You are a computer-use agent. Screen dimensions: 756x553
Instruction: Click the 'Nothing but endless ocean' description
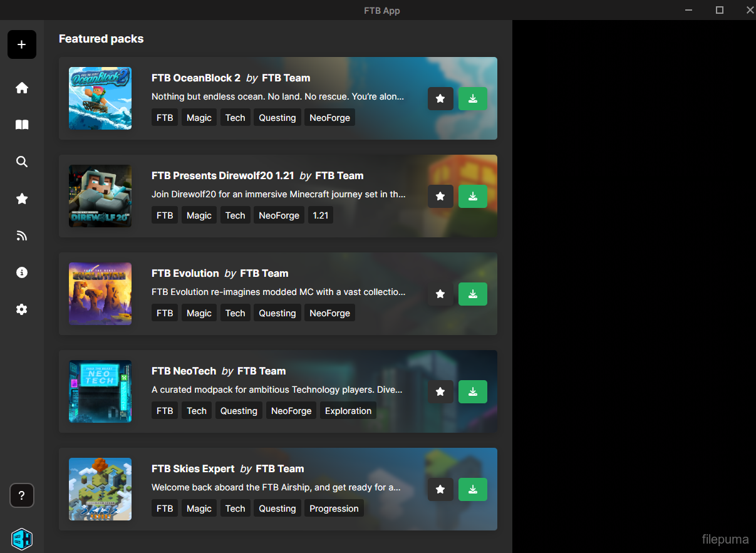pos(277,96)
